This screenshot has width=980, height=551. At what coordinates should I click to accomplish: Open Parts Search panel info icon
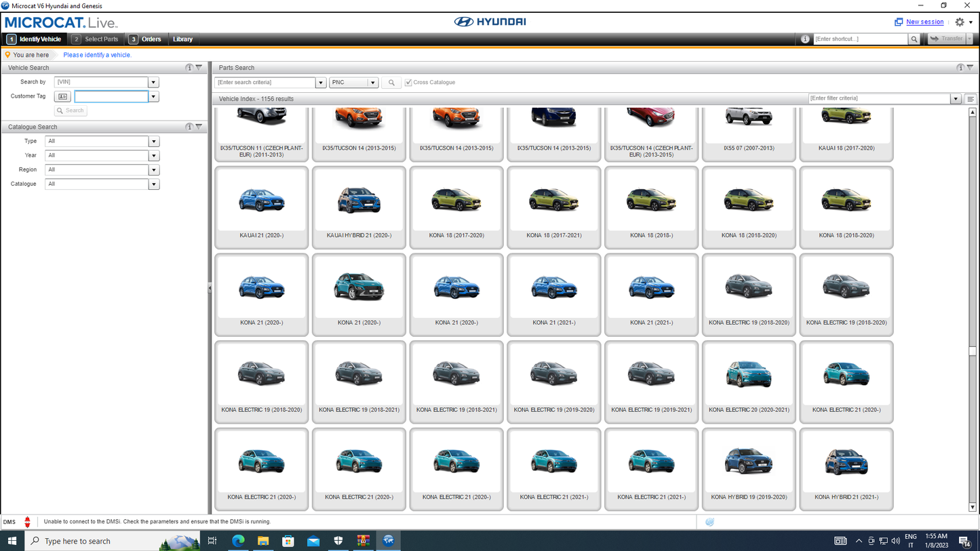(x=960, y=68)
